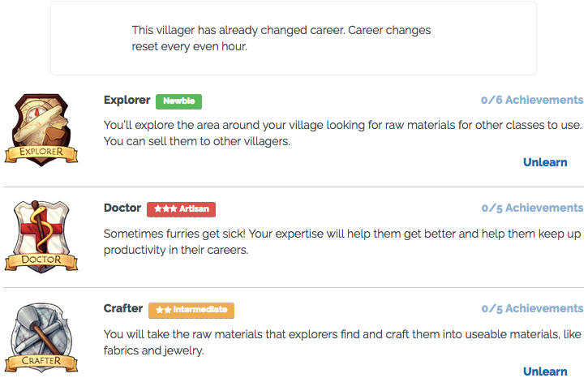This screenshot has height=378, width=588.
Task: Click the career change notice box
Action: [293, 38]
